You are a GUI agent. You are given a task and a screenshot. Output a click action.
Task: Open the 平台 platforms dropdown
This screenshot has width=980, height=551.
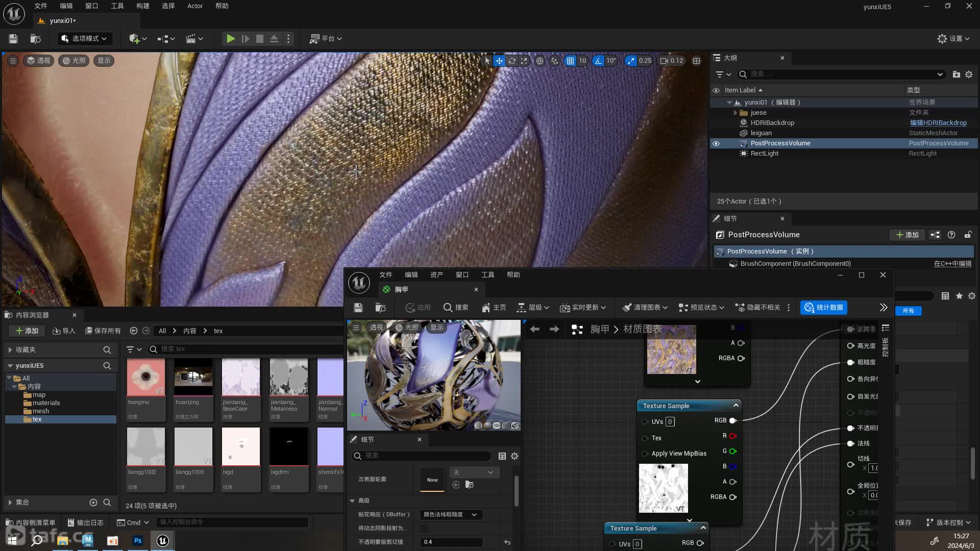point(326,39)
